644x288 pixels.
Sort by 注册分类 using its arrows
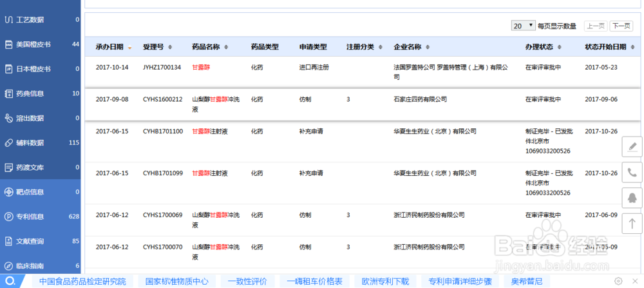(381, 47)
